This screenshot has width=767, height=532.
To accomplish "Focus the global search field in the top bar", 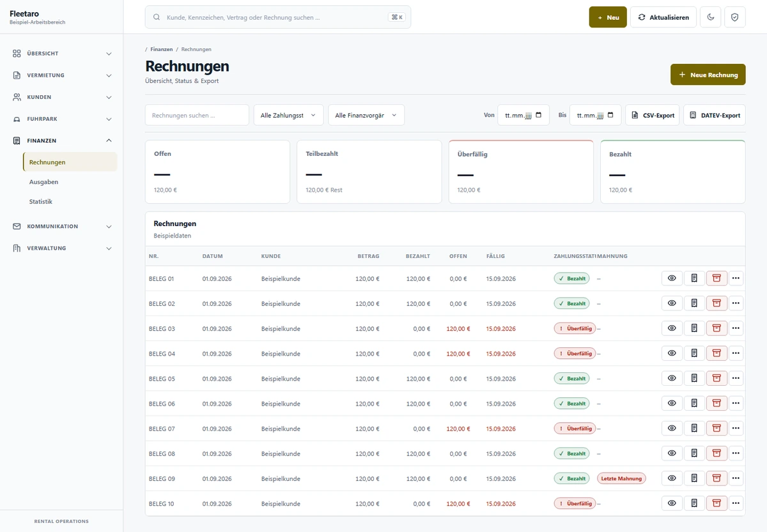I will pos(278,17).
